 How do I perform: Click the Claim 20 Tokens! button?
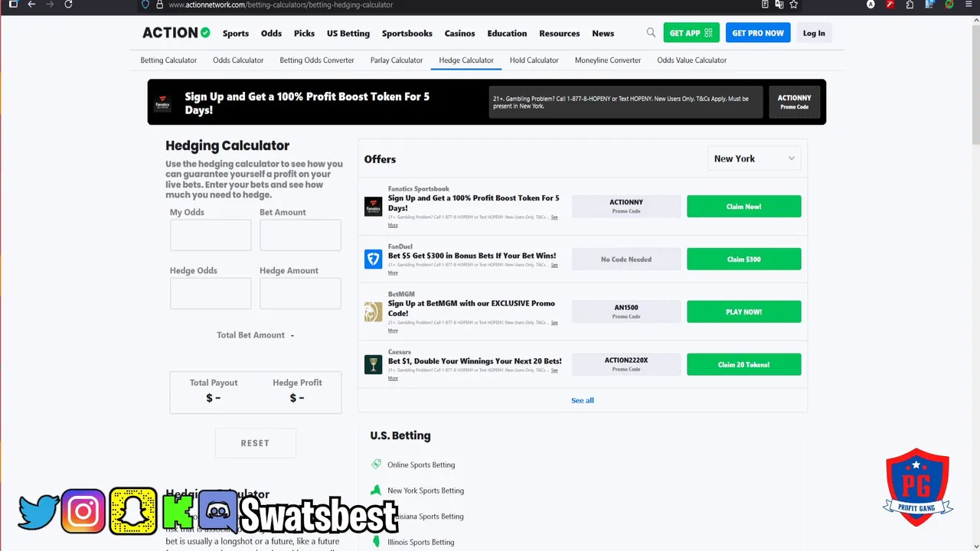[x=744, y=364]
